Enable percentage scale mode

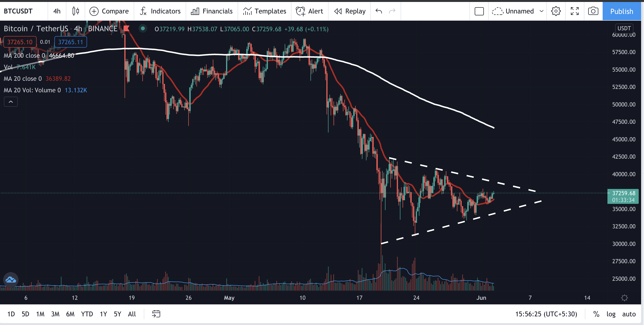click(596, 314)
